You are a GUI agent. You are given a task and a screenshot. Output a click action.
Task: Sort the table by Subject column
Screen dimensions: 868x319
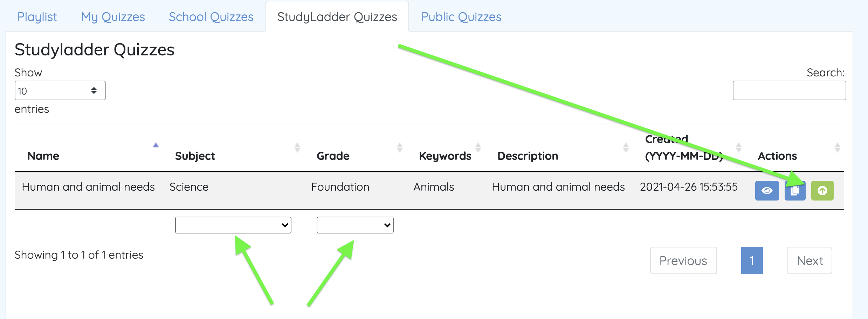pyautogui.click(x=195, y=156)
